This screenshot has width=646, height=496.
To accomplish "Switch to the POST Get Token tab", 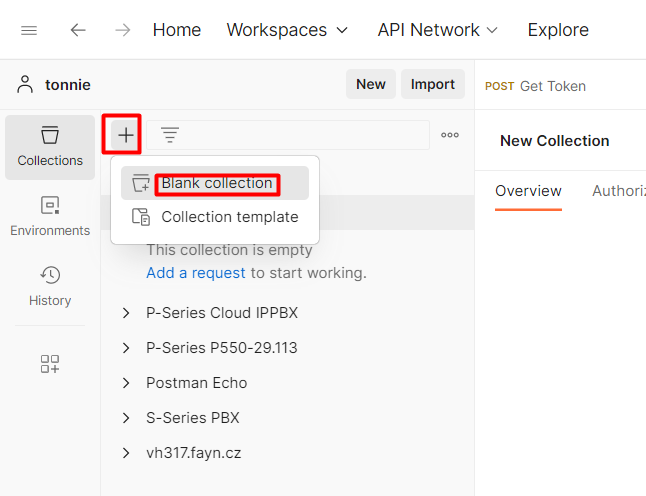I will [x=536, y=86].
